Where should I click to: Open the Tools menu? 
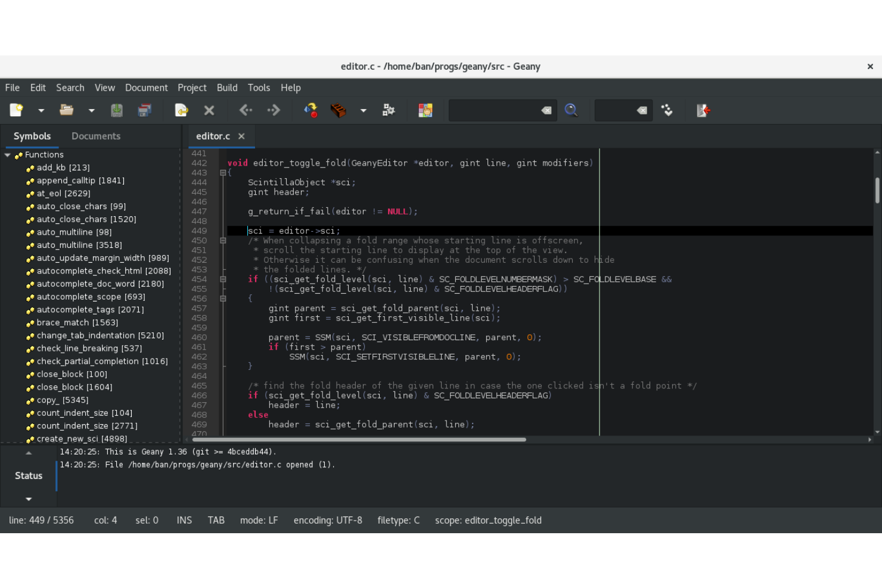pos(259,88)
